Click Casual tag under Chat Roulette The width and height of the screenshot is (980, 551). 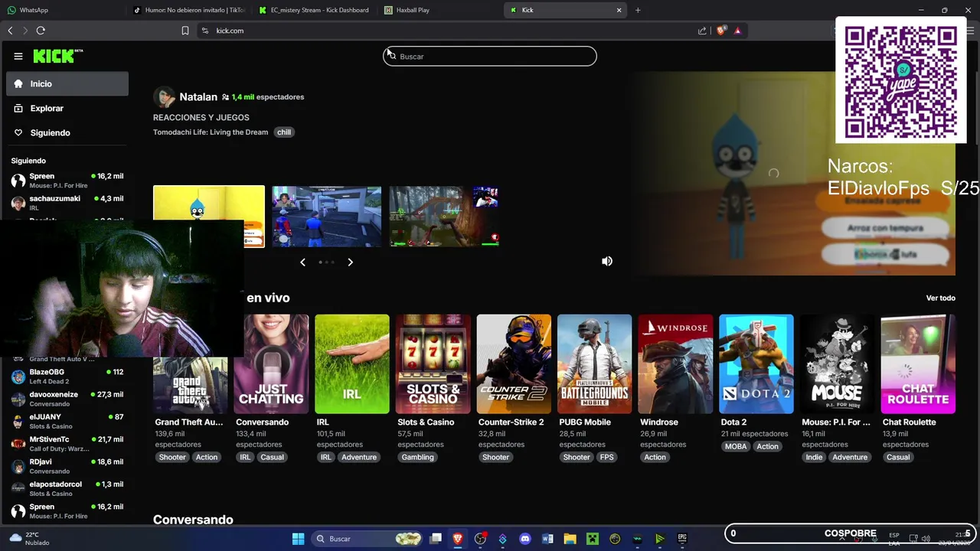(898, 457)
